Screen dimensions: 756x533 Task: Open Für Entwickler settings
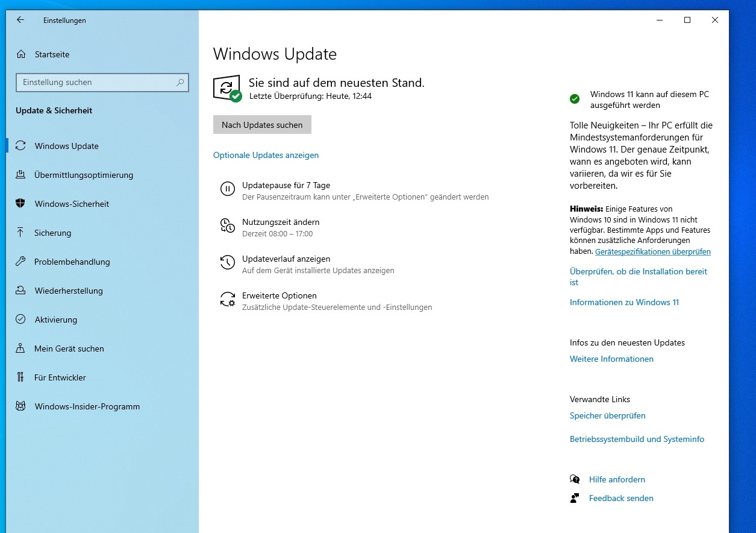coord(102,377)
